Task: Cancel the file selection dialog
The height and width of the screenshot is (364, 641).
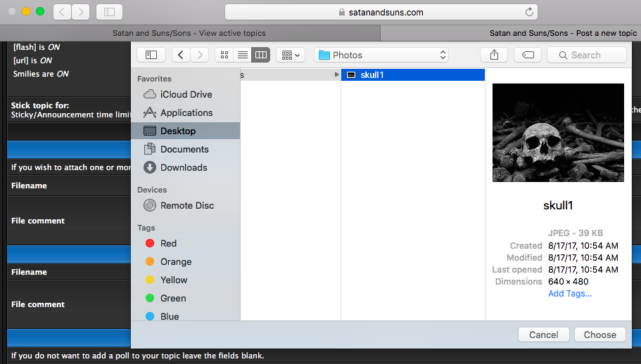Action: pos(543,334)
